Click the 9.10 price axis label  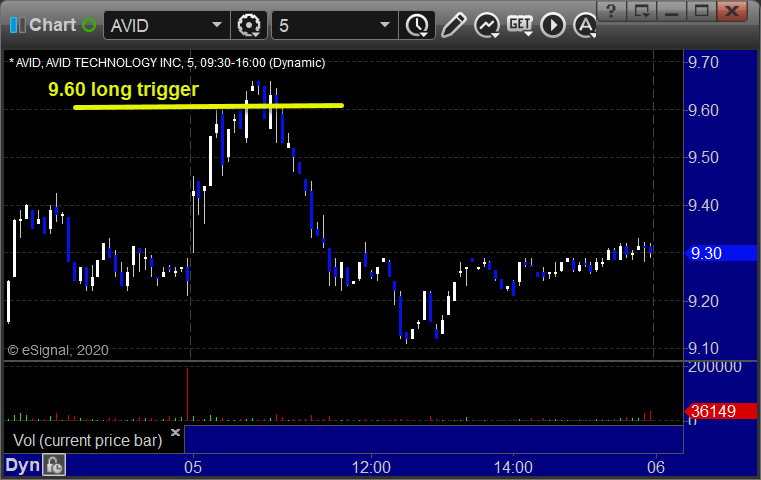point(703,348)
